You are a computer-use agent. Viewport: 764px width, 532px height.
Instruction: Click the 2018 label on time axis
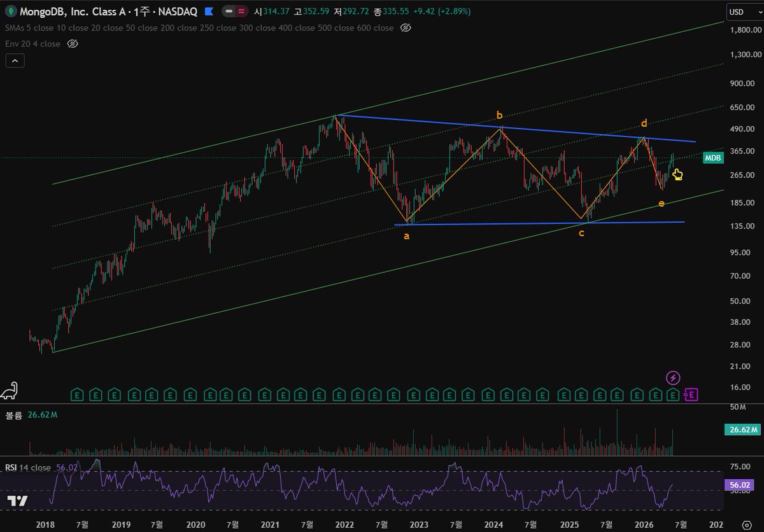(x=46, y=524)
